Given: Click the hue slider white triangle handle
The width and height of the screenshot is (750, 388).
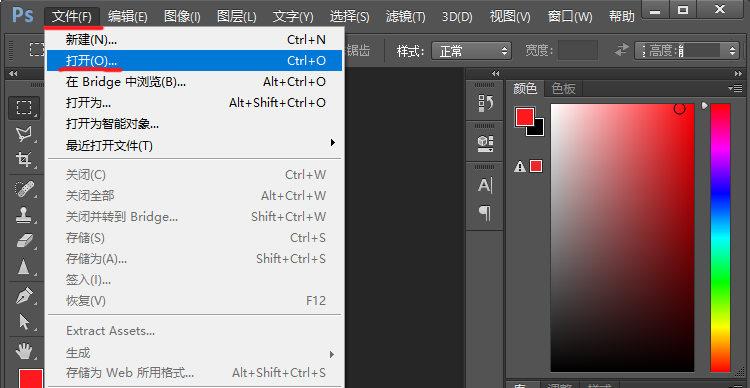Looking at the screenshot, I should coord(704,105).
